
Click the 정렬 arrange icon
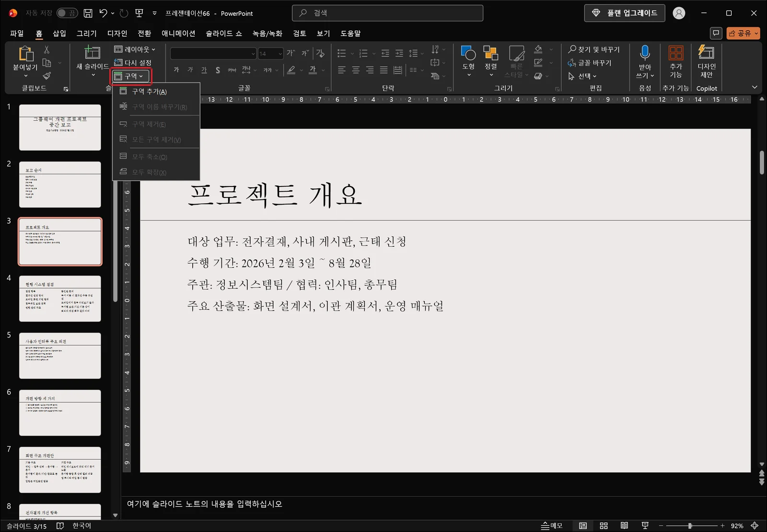point(490,53)
